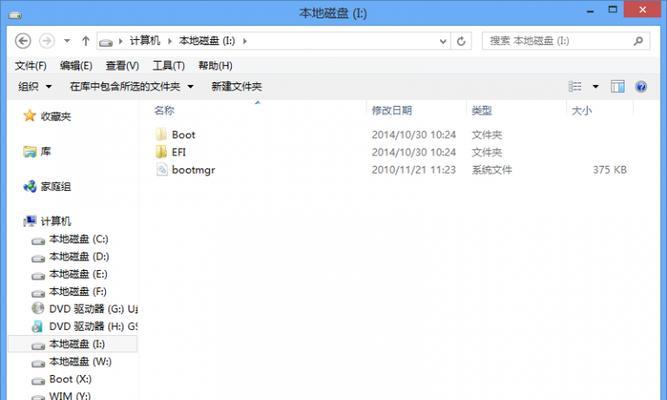Open the 文件(F) menu
Image resolution: width=667 pixels, height=400 pixels.
click(31, 66)
